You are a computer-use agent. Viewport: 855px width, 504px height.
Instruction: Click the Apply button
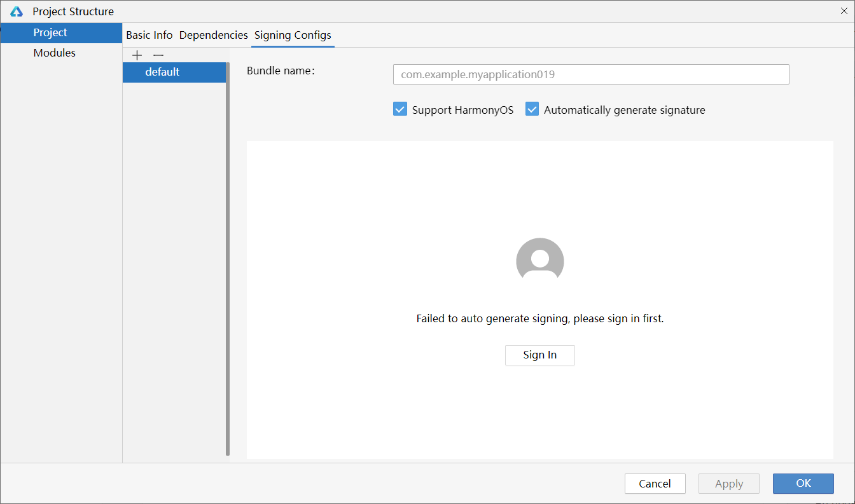[x=729, y=484]
